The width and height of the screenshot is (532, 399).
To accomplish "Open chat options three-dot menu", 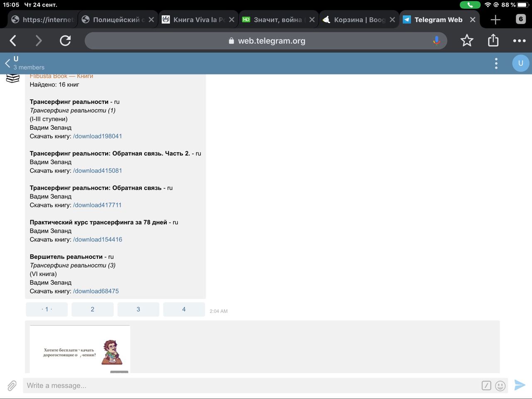I will pos(496,63).
